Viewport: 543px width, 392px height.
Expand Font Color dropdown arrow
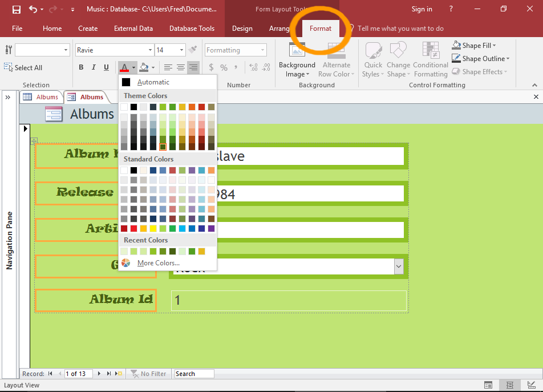133,67
